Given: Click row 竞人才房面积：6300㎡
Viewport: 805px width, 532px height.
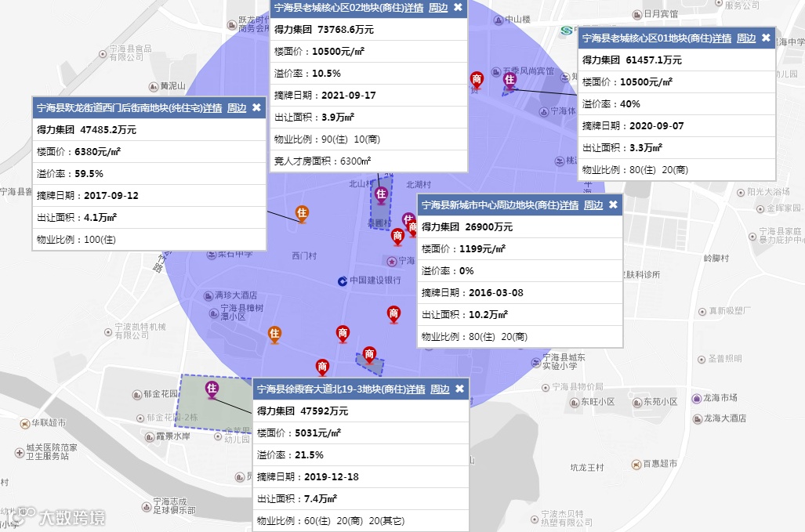Looking at the screenshot, I should (369, 161).
